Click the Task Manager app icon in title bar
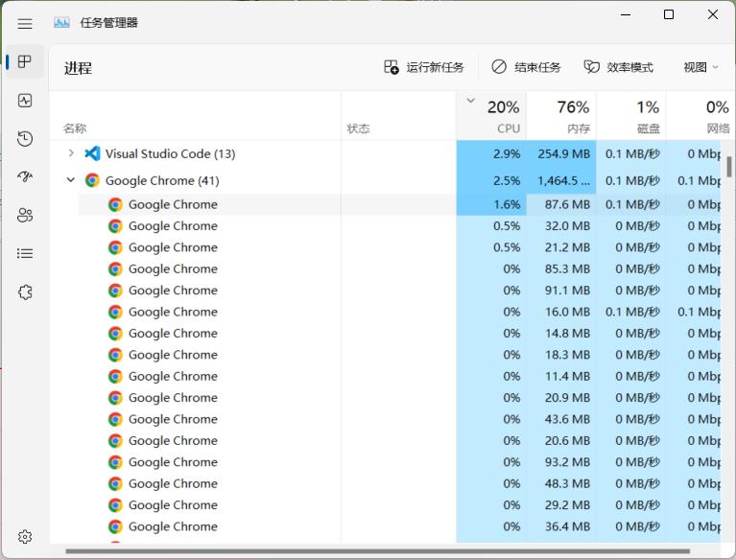Viewport: 736px width, 560px height. 61,22
